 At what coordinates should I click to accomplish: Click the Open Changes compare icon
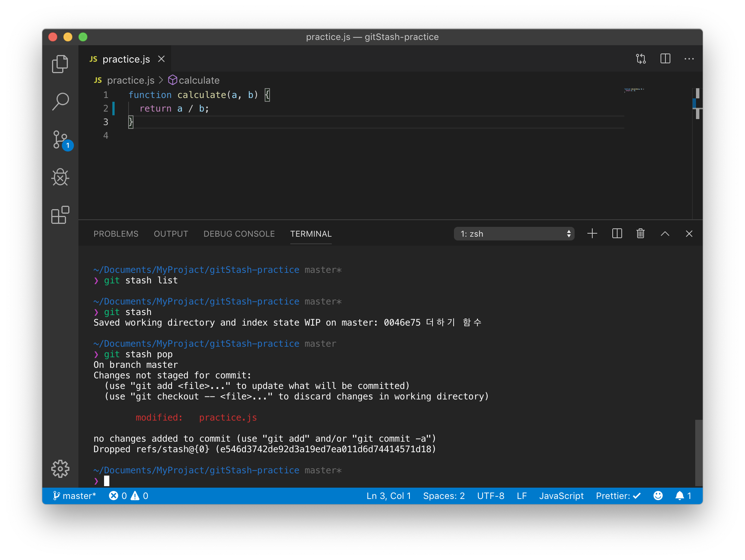click(x=641, y=59)
